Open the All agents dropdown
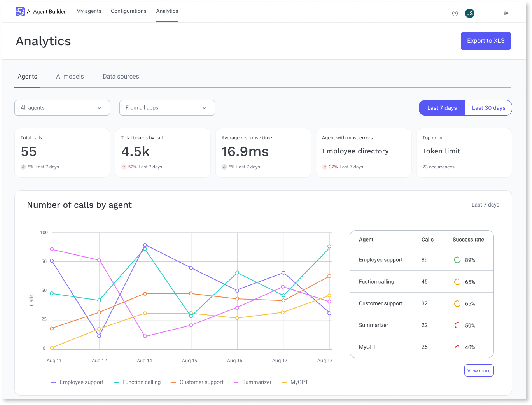Image resolution: width=532 pixels, height=405 pixels. pyautogui.click(x=62, y=108)
